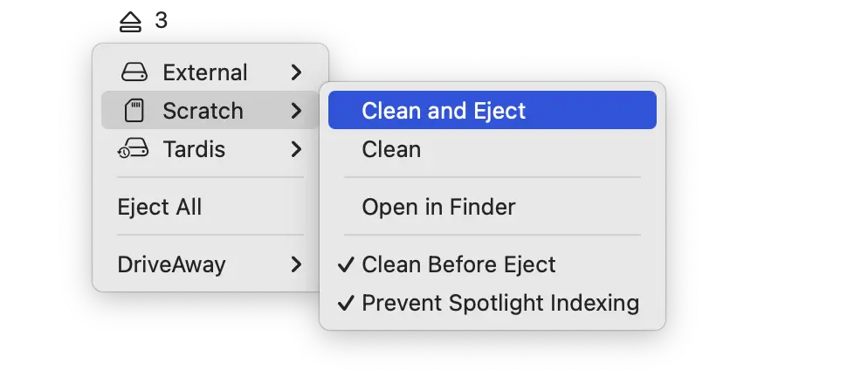Image resolution: width=868 pixels, height=377 pixels.
Task: Expand the Tardis submenu chevron
Action: coord(297,150)
